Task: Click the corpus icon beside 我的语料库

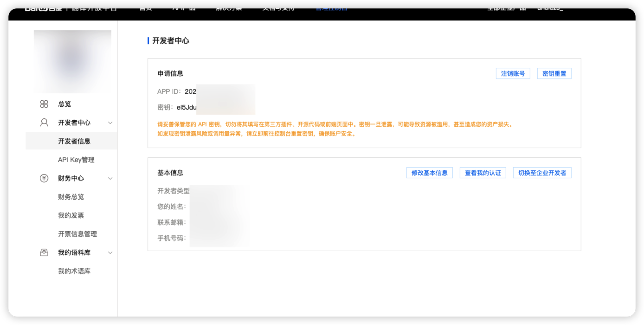Action: coord(44,253)
